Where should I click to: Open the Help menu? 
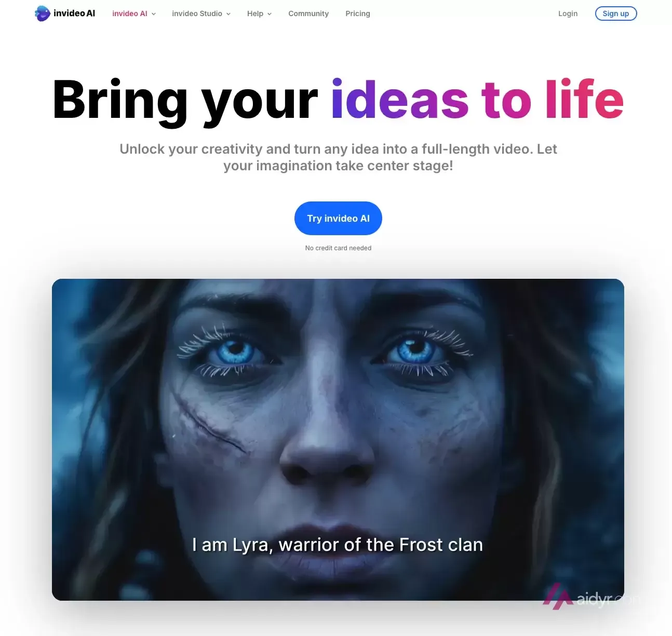(x=255, y=13)
